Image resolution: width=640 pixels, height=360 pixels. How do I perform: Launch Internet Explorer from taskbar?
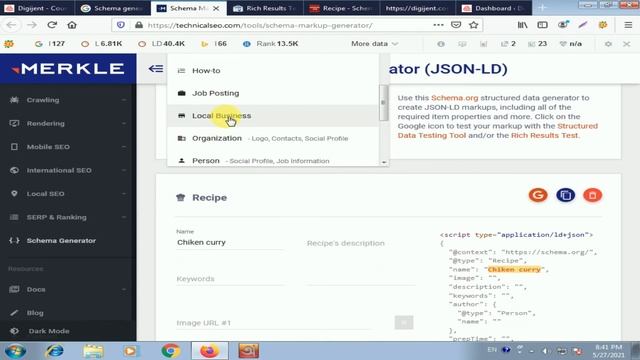click(54, 351)
